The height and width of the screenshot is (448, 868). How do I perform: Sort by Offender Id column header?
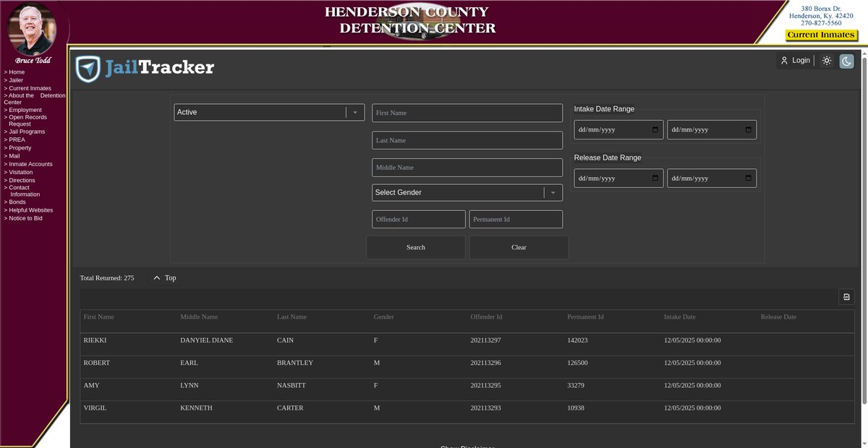tap(486, 317)
